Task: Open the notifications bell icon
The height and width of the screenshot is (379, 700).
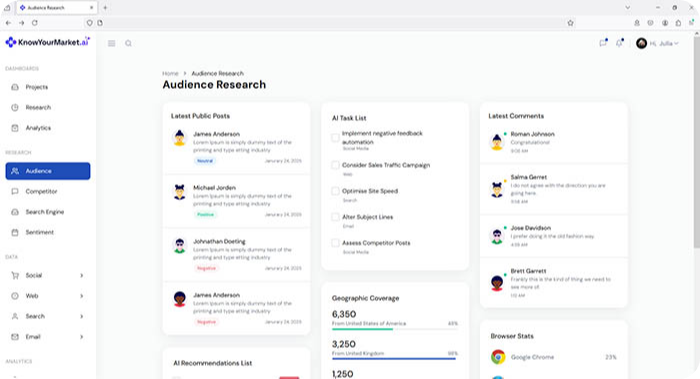Action: pyautogui.click(x=619, y=43)
